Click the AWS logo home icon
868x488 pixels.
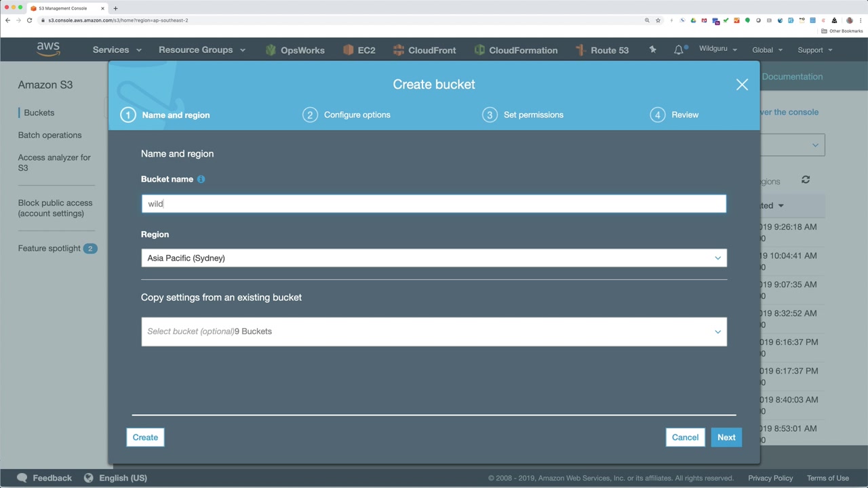click(x=48, y=49)
